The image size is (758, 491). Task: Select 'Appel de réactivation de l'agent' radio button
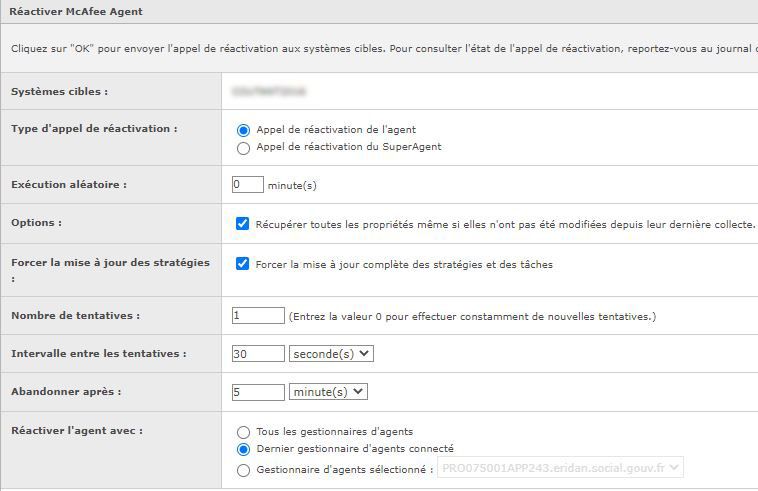(243, 130)
